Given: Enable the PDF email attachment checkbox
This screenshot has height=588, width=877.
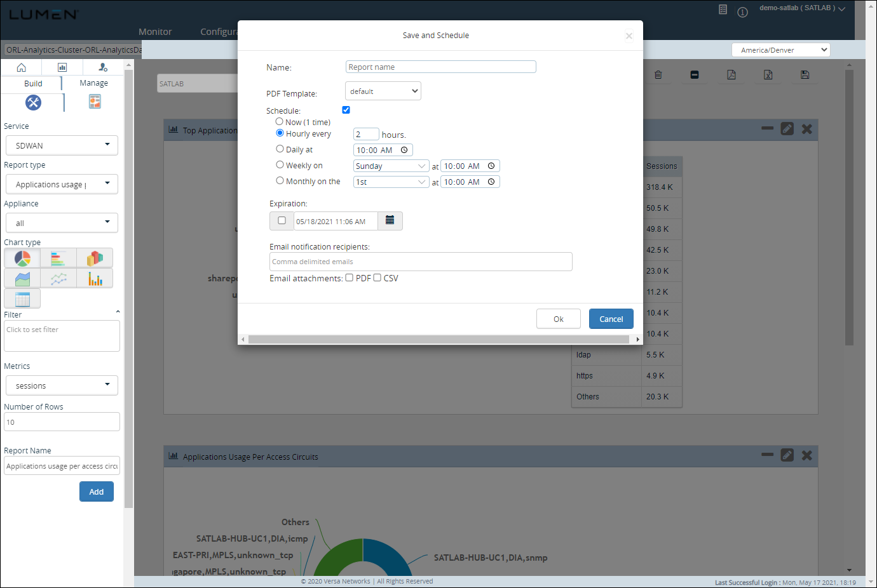Looking at the screenshot, I should (x=350, y=277).
